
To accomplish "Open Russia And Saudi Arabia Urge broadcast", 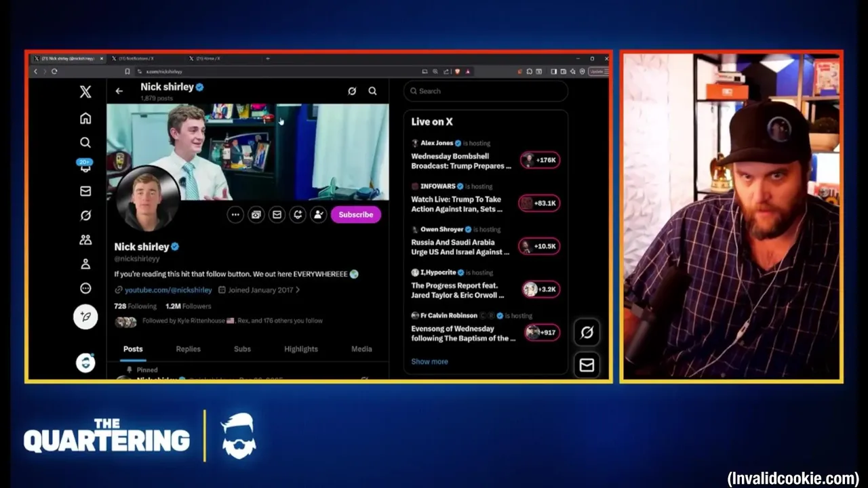I will coord(460,247).
